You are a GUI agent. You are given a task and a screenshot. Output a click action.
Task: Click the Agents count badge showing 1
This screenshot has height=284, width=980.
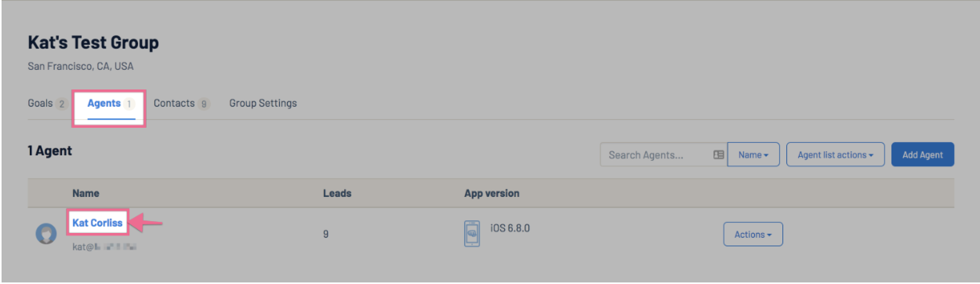coord(129,104)
